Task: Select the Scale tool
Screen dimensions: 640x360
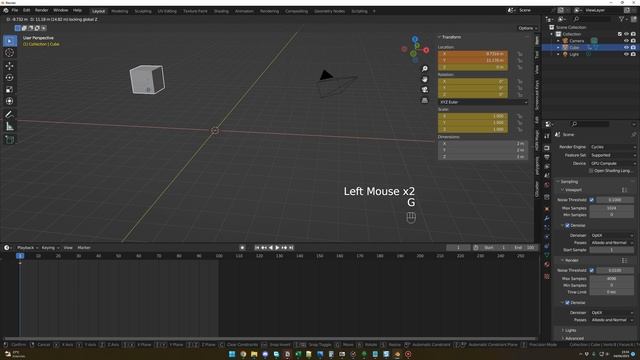Action: click(x=10, y=89)
